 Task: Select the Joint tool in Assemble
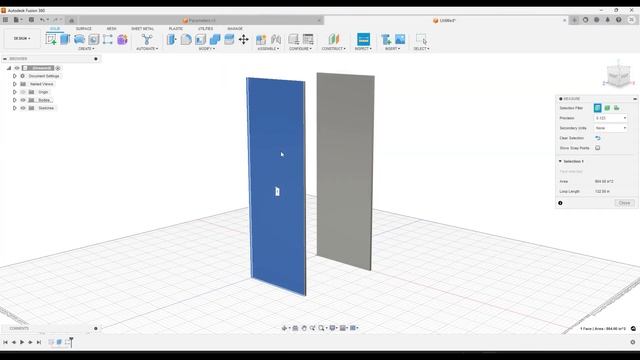tap(276, 39)
